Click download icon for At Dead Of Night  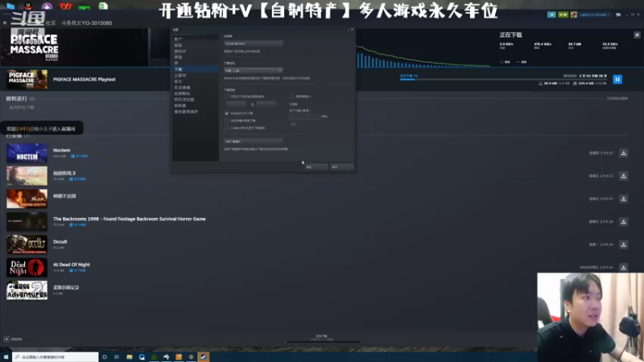[x=623, y=267]
